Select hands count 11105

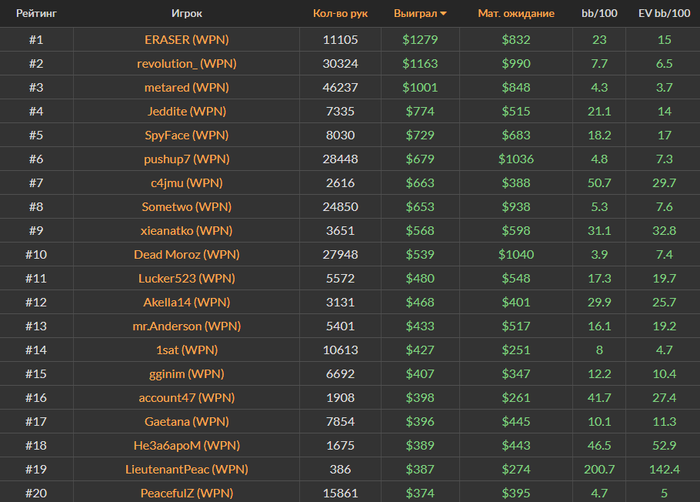click(x=340, y=40)
